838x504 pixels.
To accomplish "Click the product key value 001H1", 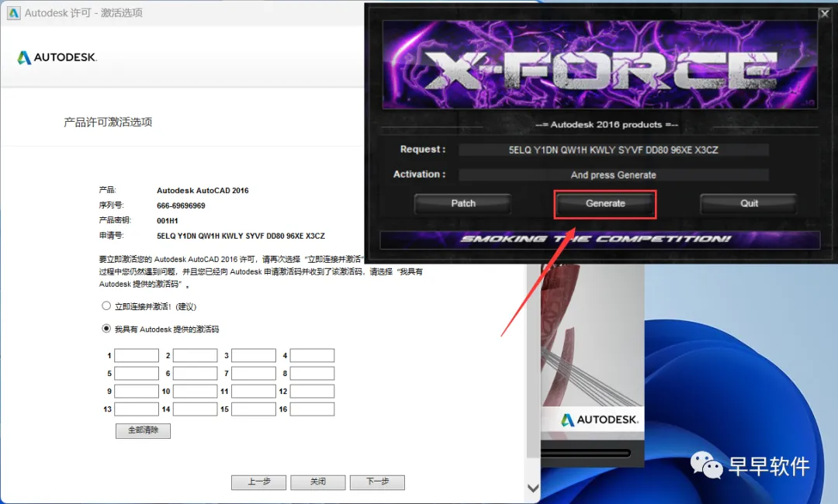I will click(168, 220).
